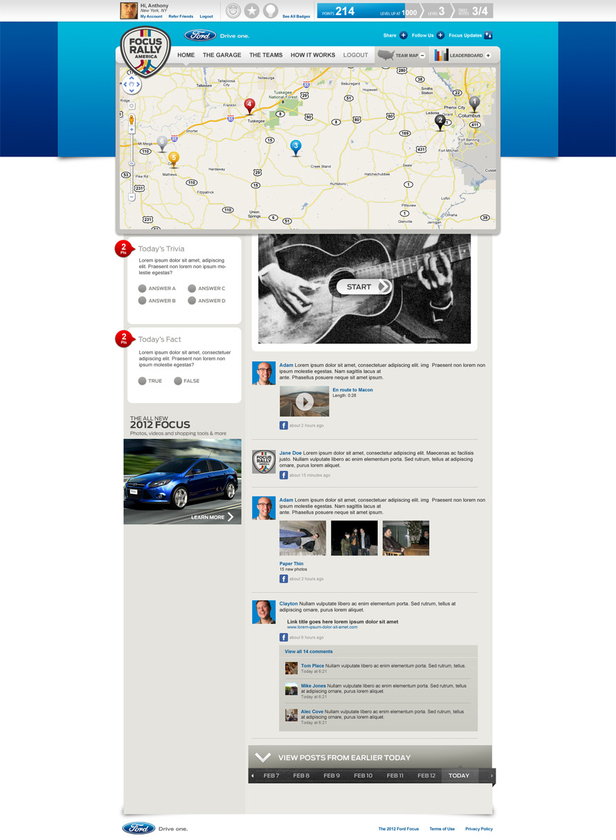Choose trivia Answer D radio button
Viewport: 616px width, 840px height.
(x=192, y=301)
